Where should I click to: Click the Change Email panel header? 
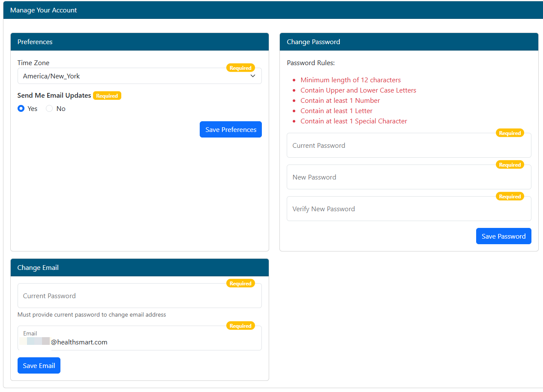pos(139,268)
